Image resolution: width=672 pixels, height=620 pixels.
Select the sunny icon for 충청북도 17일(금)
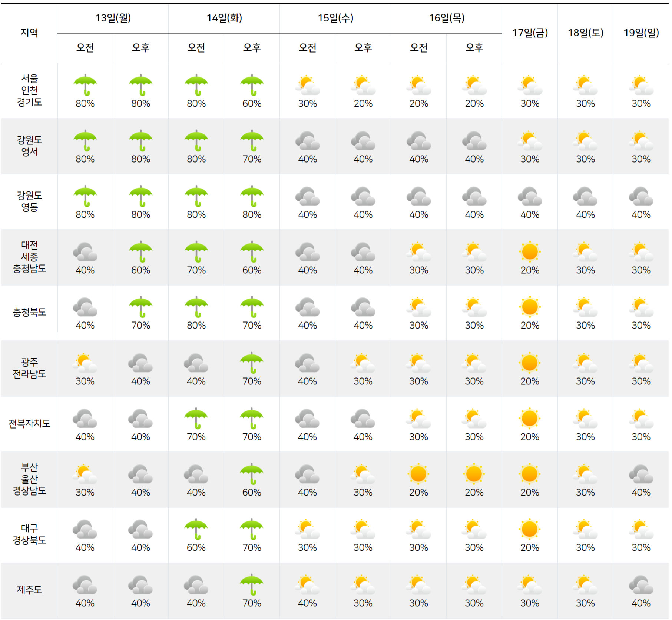click(x=530, y=307)
